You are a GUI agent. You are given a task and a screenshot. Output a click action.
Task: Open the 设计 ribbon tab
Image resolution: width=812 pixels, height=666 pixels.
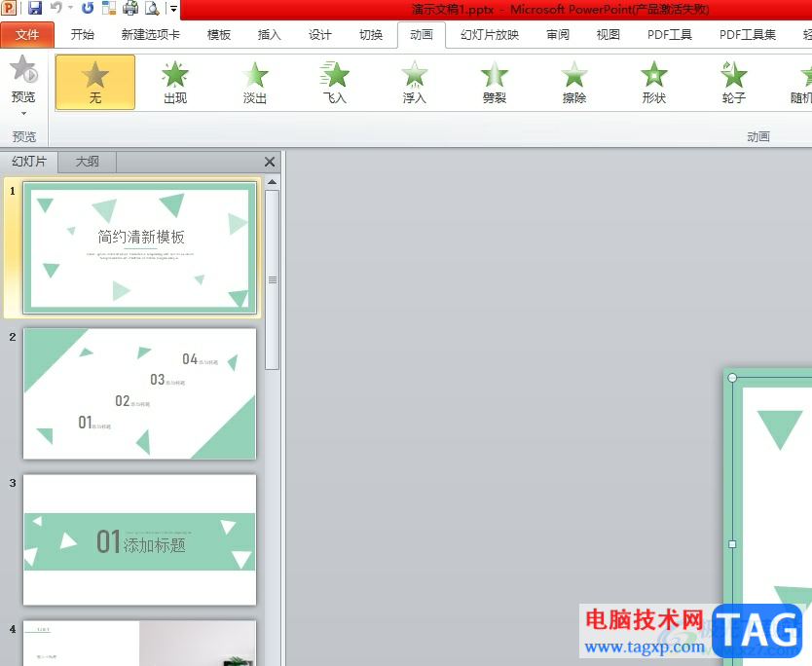click(320, 35)
